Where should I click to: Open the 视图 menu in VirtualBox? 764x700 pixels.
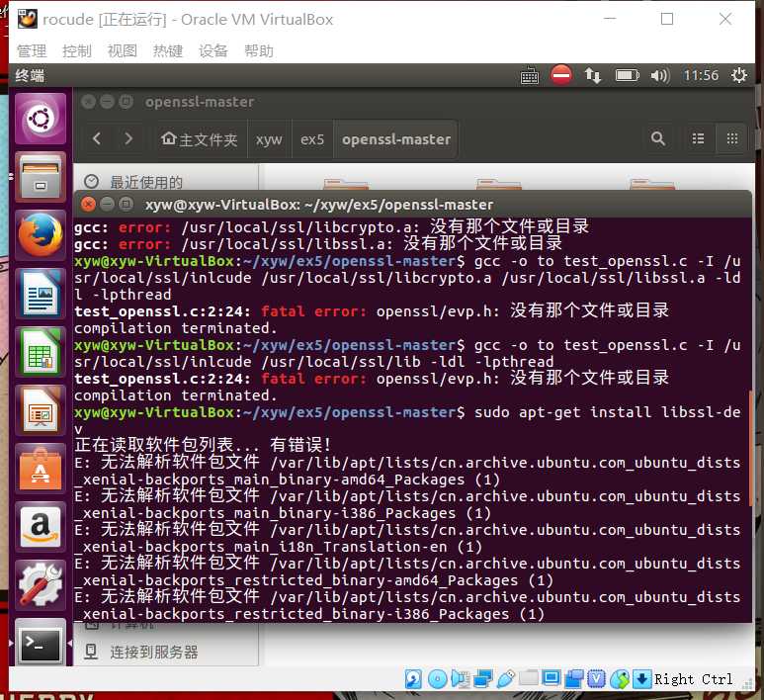click(x=123, y=50)
